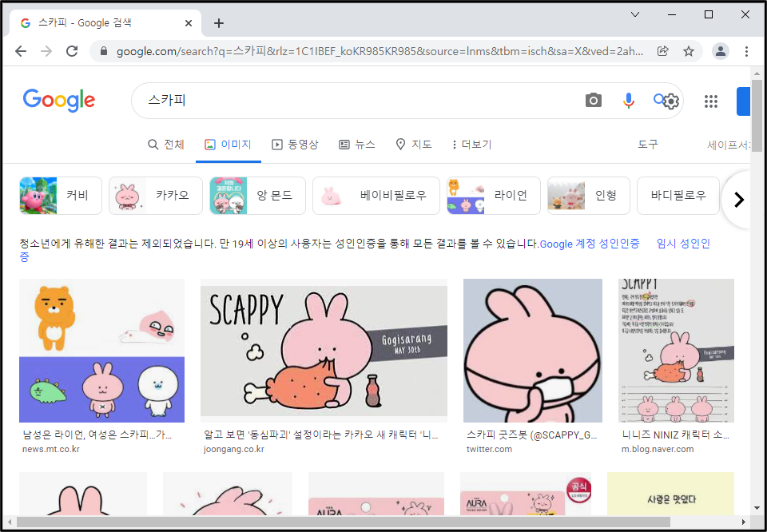Screen dimensions: 767x532
Task: Filter images by 카카오 chip
Action: pos(156,196)
